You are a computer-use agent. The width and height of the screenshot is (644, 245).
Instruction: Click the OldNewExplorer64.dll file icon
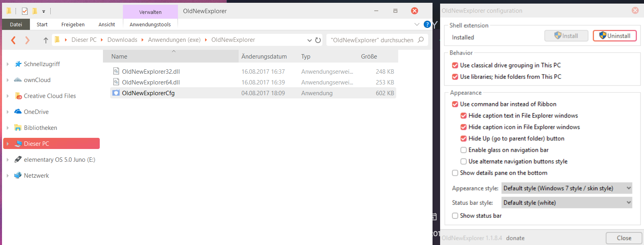(x=116, y=82)
